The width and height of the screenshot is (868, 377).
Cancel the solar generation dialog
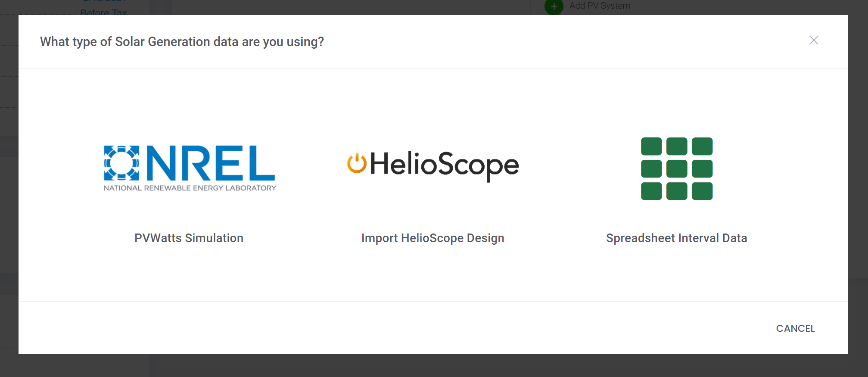coord(795,328)
